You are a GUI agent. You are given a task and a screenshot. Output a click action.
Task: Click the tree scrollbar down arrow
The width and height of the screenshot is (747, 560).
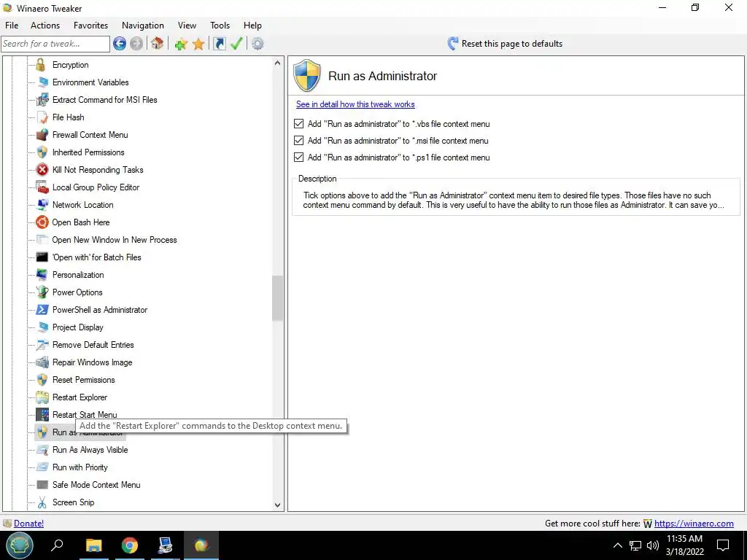click(x=278, y=505)
